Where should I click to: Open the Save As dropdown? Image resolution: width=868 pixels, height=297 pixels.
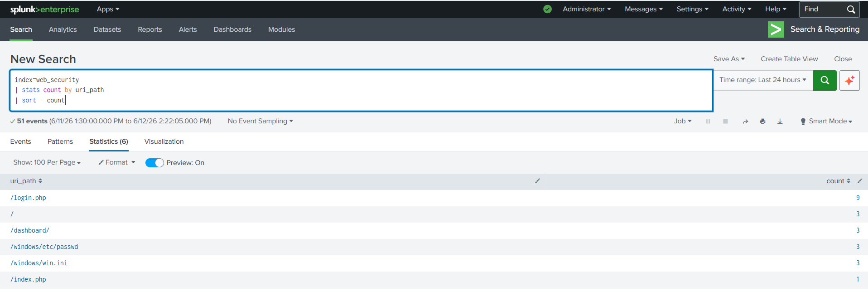coord(729,59)
